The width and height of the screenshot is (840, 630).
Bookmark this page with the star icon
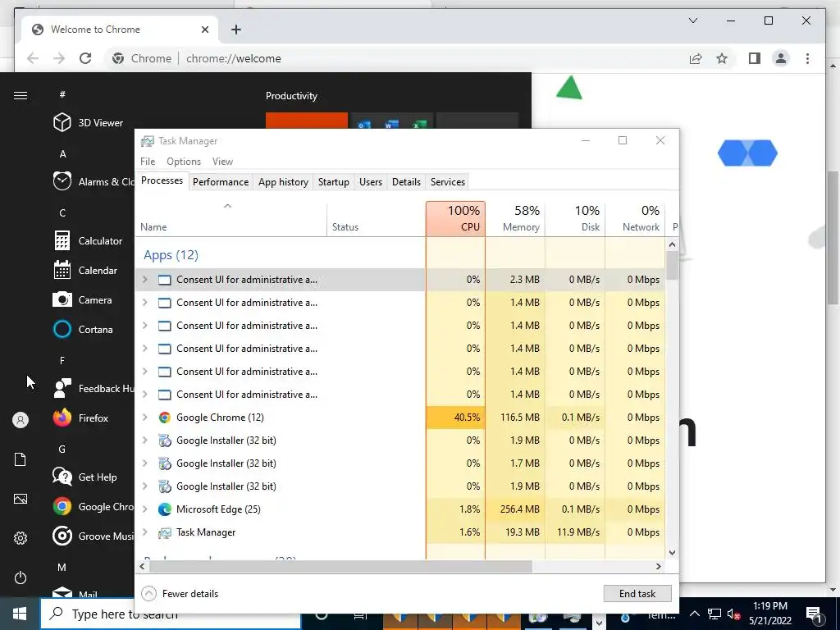tap(722, 58)
